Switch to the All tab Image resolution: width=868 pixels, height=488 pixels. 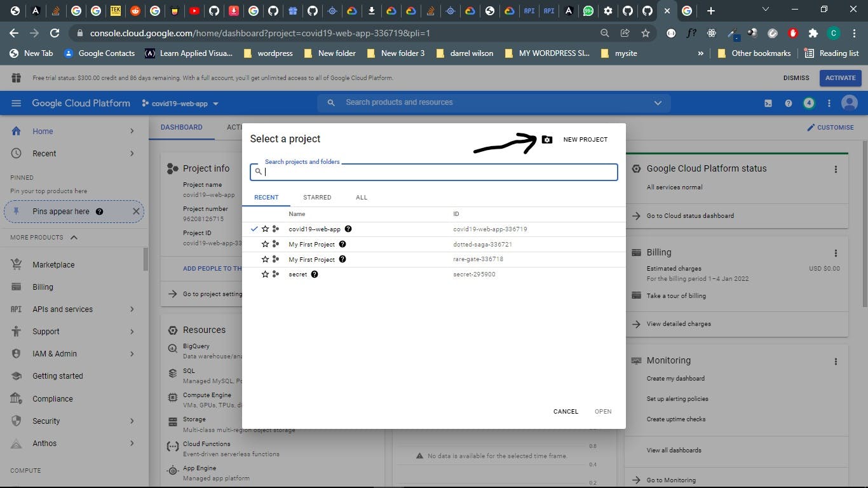click(x=362, y=197)
